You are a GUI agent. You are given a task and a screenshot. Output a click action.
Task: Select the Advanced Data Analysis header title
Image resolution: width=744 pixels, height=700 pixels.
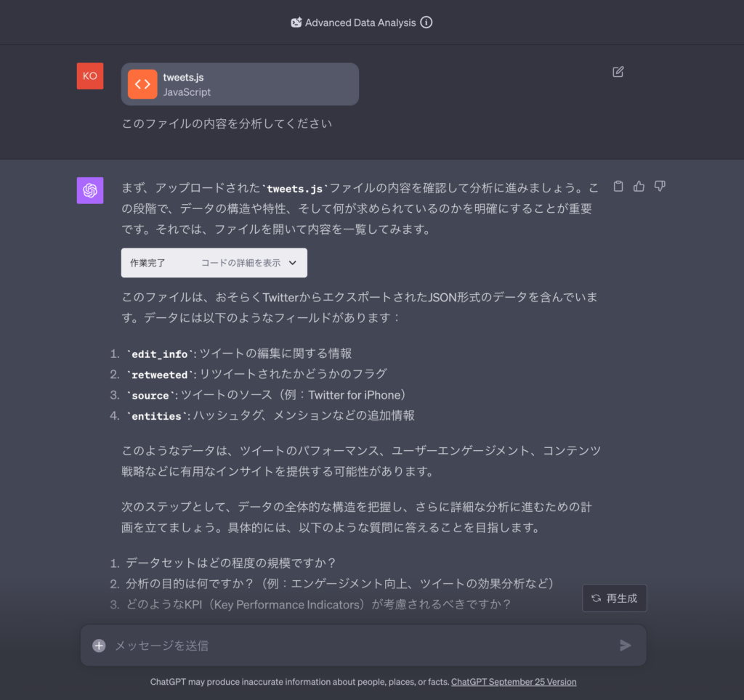pyautogui.click(x=360, y=23)
